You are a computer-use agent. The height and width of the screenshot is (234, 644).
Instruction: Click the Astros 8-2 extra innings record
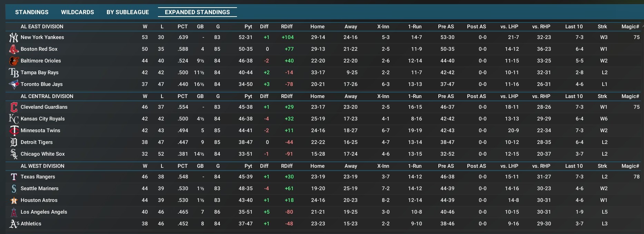click(x=386, y=200)
